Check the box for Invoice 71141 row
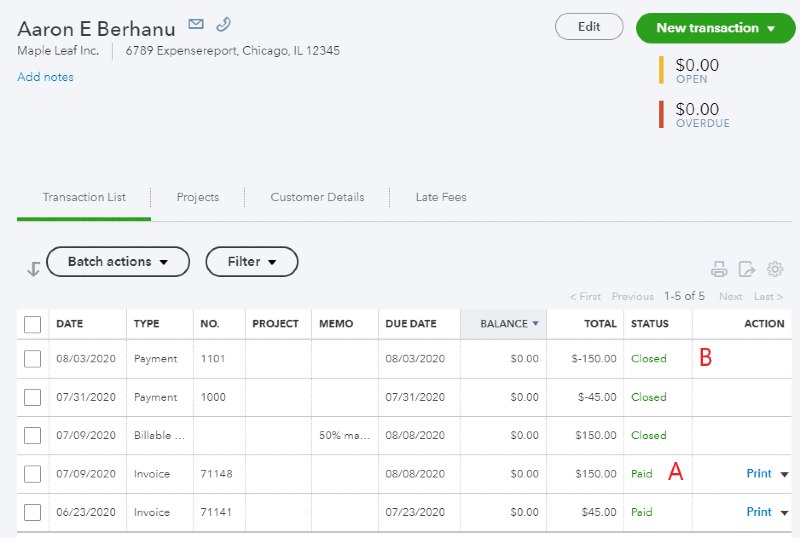Image resolution: width=800 pixels, height=538 pixels. 32,512
